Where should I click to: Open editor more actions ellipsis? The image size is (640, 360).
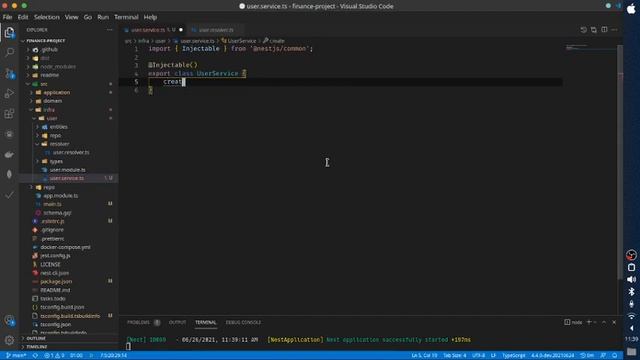(614, 30)
